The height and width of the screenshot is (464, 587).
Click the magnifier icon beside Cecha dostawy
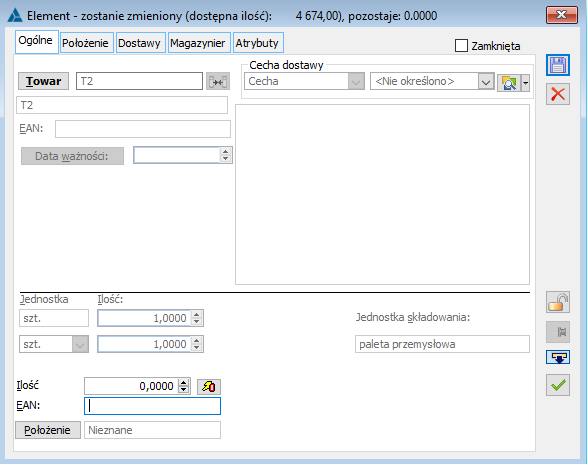click(x=509, y=82)
